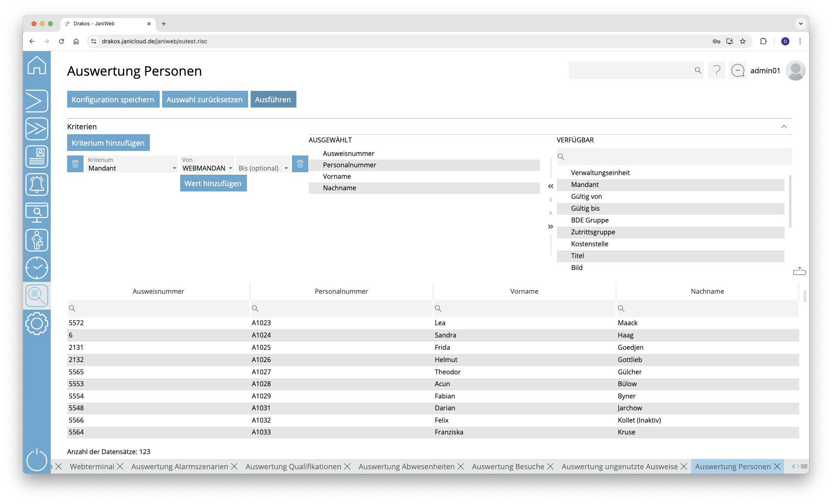Click the alarm bell sidebar icon
832x504 pixels.
37,184
